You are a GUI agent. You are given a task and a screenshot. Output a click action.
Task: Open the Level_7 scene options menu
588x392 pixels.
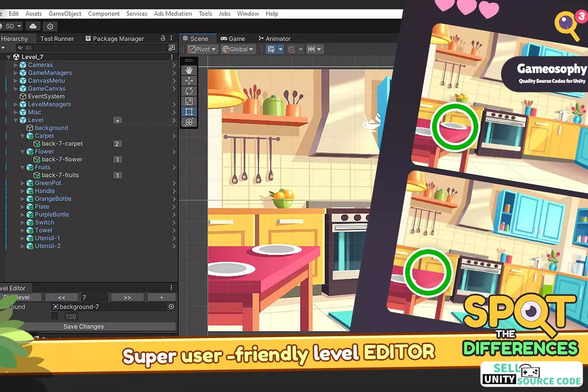pos(171,57)
